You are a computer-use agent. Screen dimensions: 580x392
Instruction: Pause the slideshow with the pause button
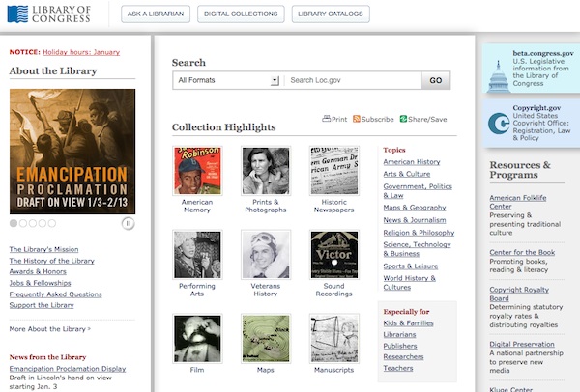[128, 223]
